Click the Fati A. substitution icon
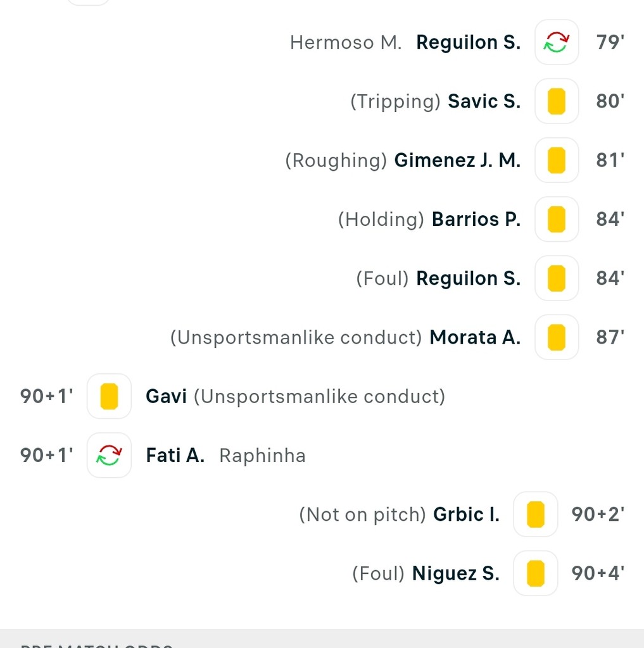The image size is (644, 648). (109, 455)
